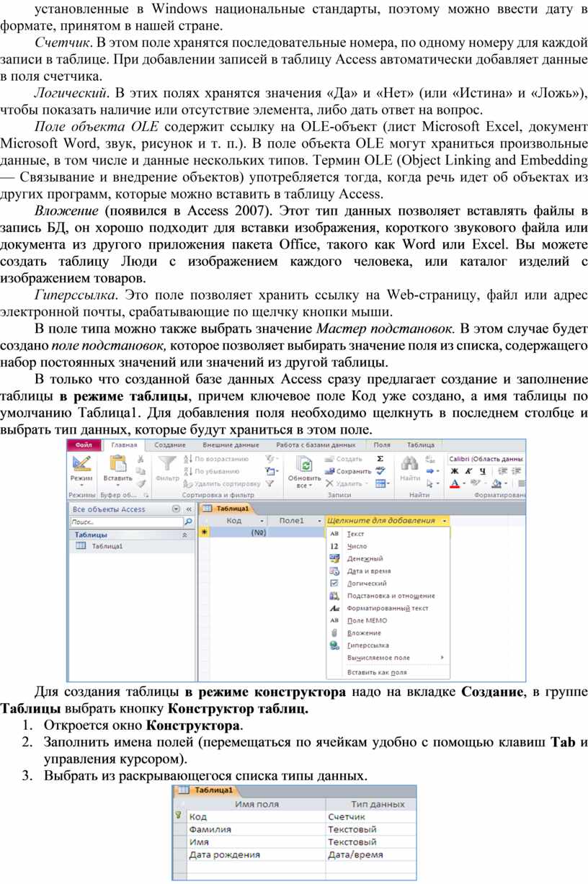Viewport: 588px width, 884px height.
Task: Toggle bold Ж formatting button
Action: click(x=454, y=471)
